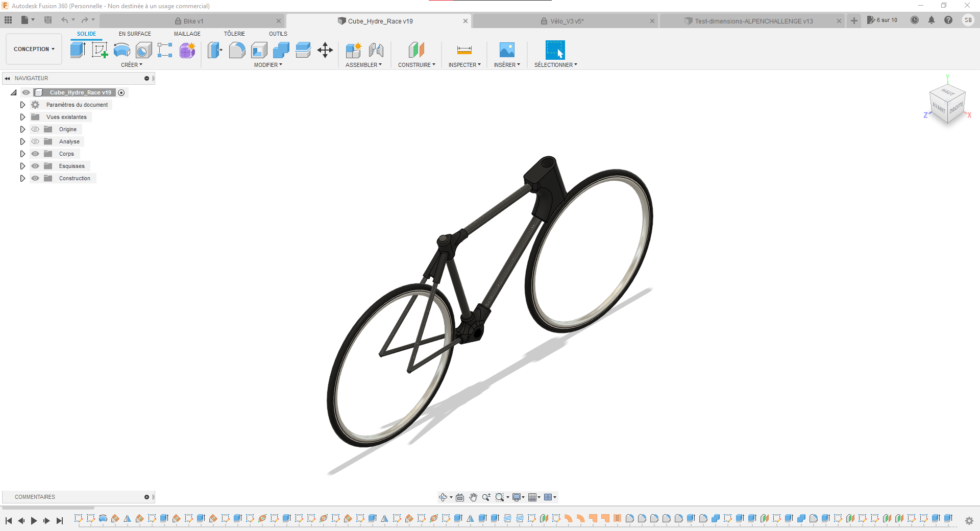980x531 pixels.
Task: Open the MODIFIER menu
Action: click(x=268, y=65)
